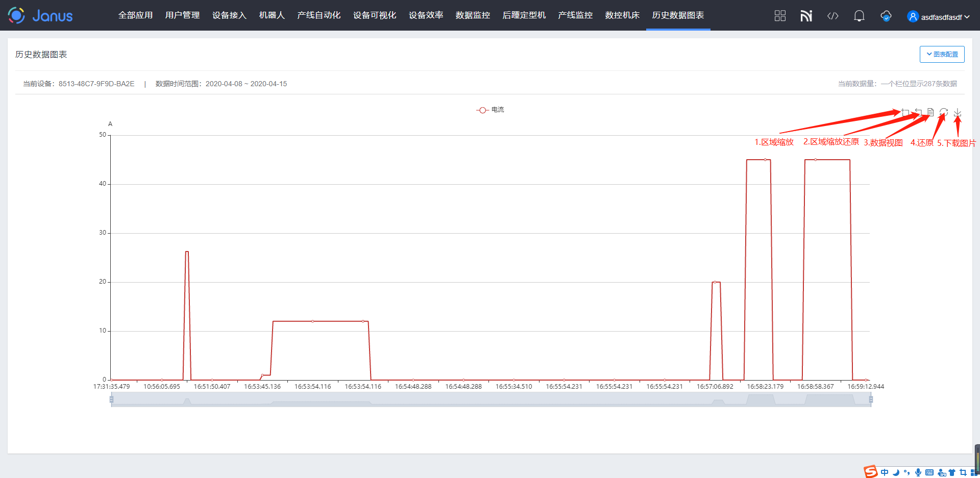Open the Sogou skin shirt icon
This screenshot has height=478, width=980.
[x=952, y=472]
